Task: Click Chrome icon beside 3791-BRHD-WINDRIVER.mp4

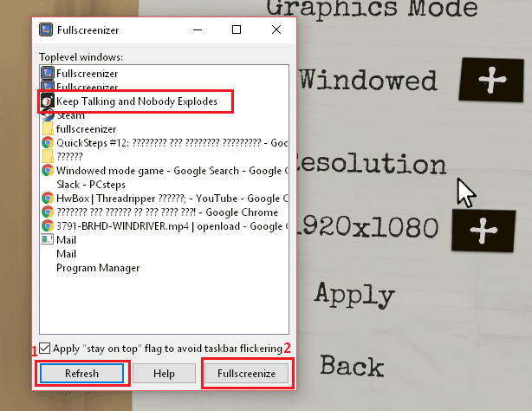Action: (48, 226)
